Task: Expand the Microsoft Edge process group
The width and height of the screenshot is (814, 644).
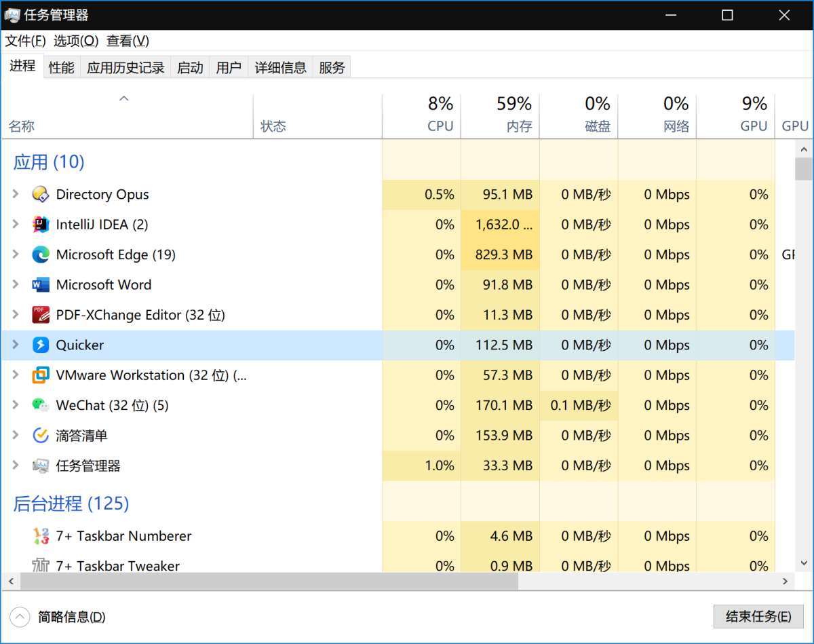Action: point(16,254)
